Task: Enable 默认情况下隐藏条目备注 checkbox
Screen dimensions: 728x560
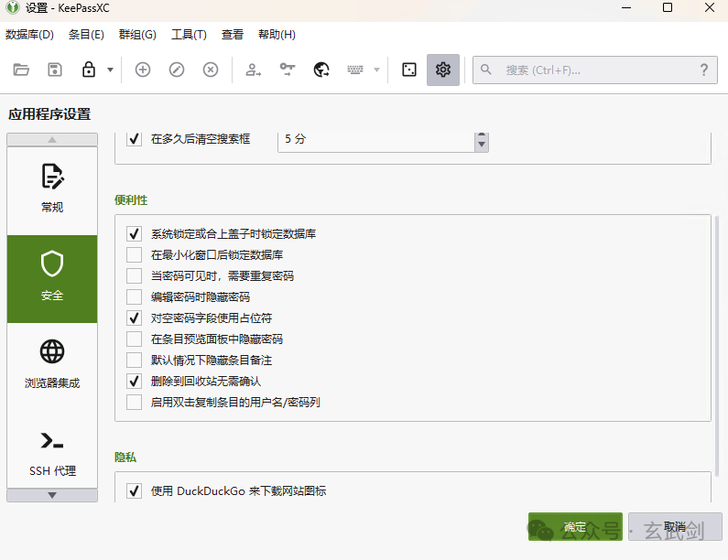Action: [135, 360]
